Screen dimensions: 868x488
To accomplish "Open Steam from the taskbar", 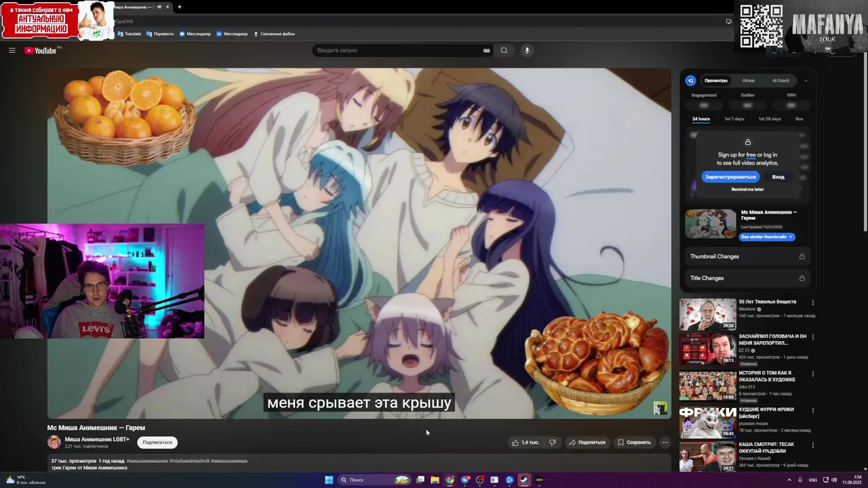I will tap(524, 480).
